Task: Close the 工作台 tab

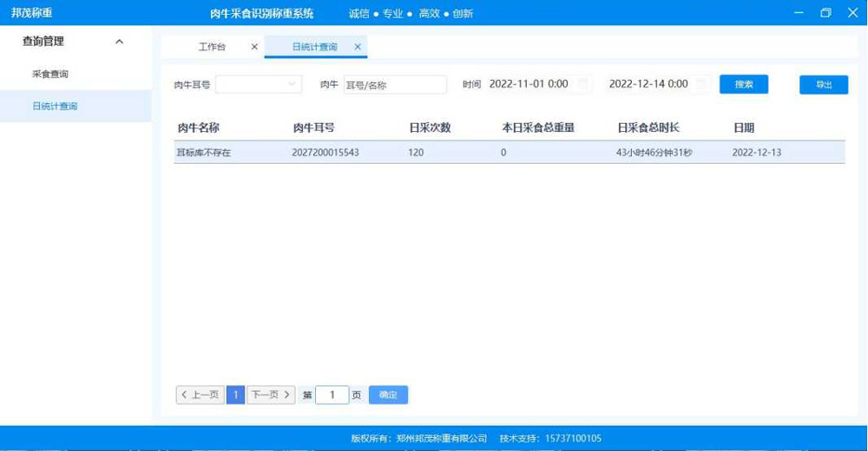Action: point(254,47)
